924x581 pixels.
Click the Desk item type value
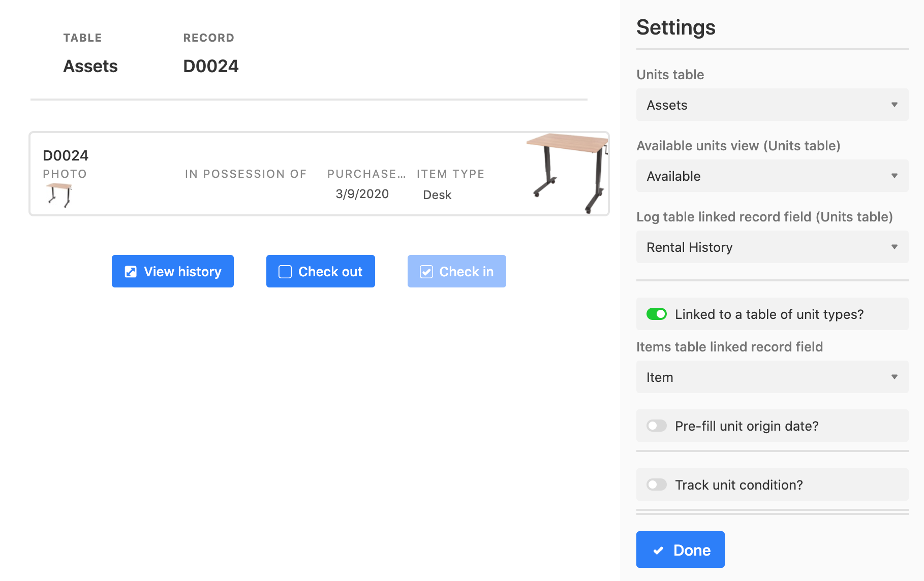coord(437,195)
